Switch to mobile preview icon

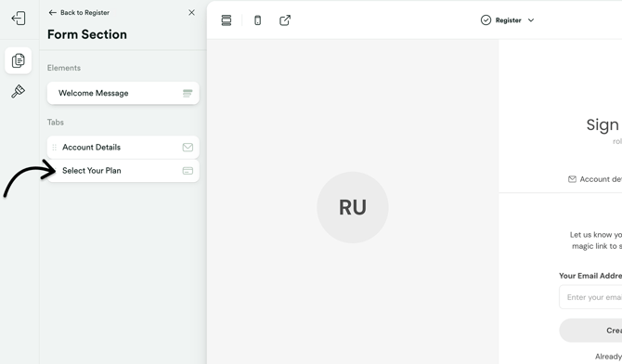pyautogui.click(x=257, y=20)
